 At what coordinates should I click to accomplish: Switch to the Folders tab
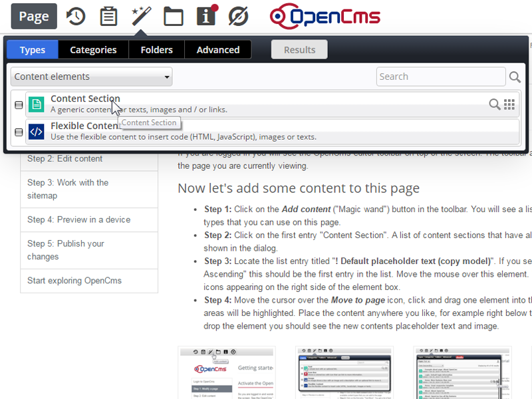point(157,50)
